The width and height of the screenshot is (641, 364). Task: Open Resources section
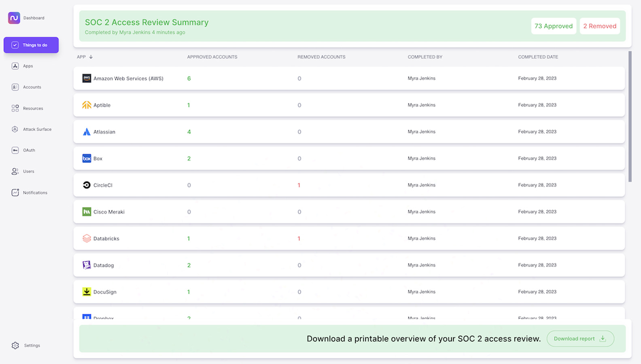[x=33, y=108]
